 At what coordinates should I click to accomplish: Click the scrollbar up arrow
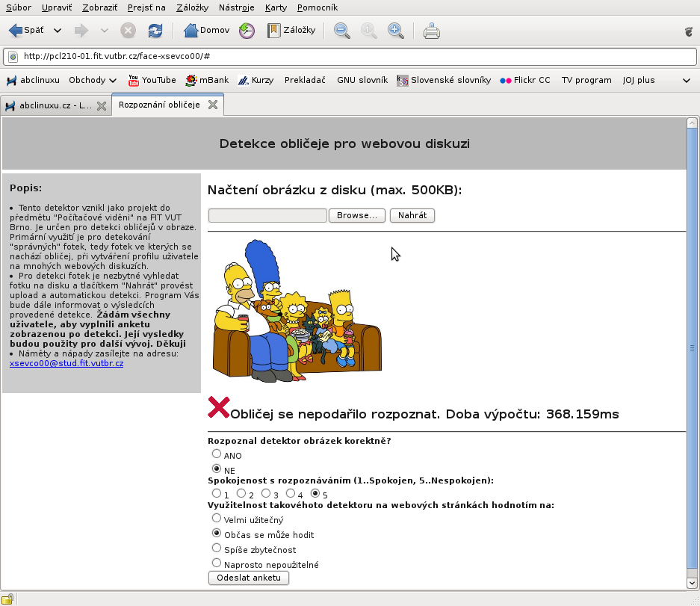pos(692,123)
